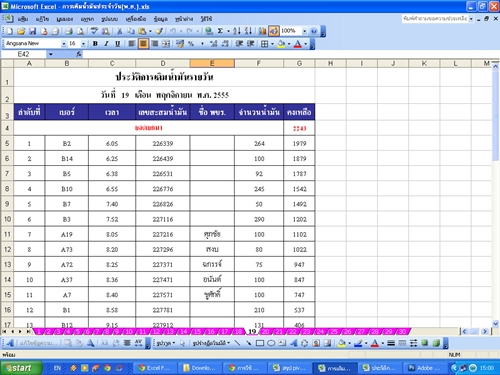Screen dimensions: 500x375
Task: Click the Excel F... Chrome taskbar button
Action: [x=155, y=368]
